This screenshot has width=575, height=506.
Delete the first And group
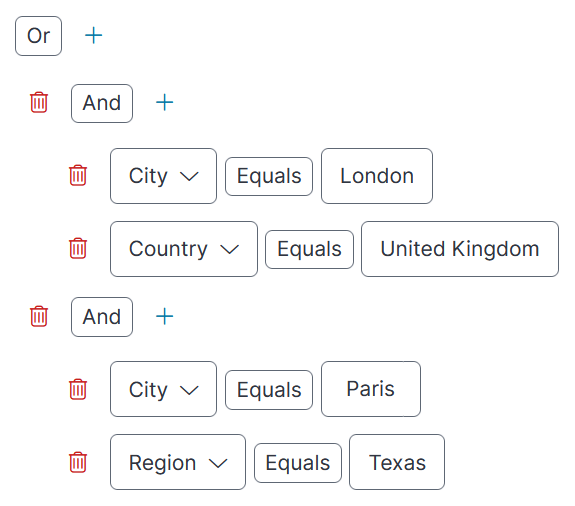(39, 102)
